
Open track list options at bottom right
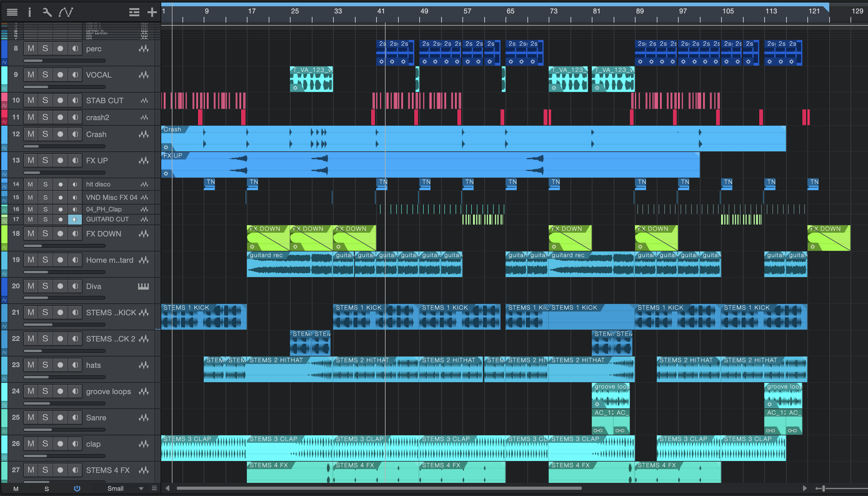(x=154, y=488)
